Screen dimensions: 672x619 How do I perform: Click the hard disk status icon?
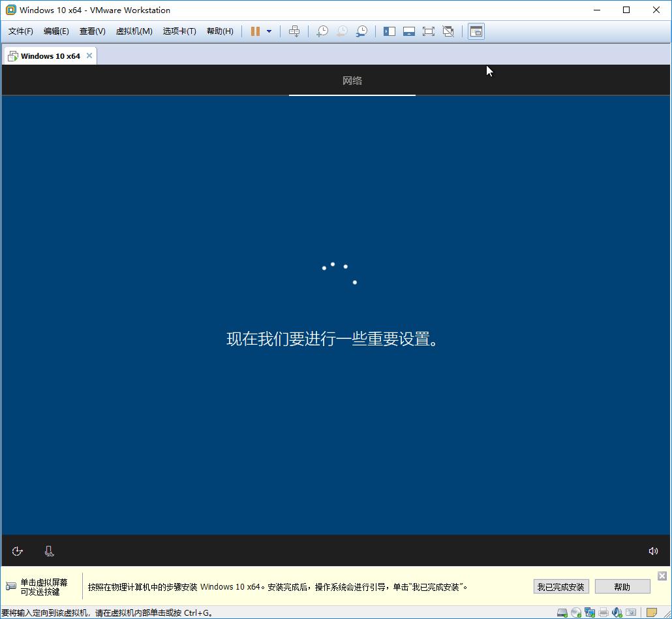point(562,612)
